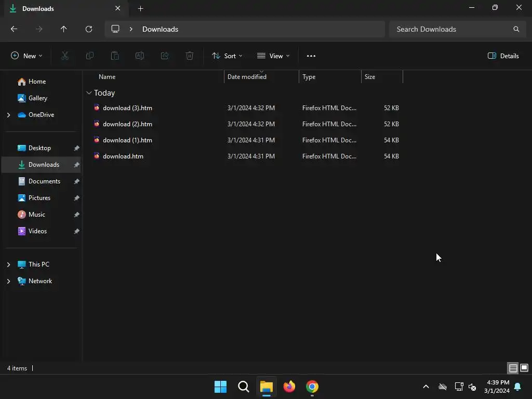Open the Windows Start menu

point(220,387)
